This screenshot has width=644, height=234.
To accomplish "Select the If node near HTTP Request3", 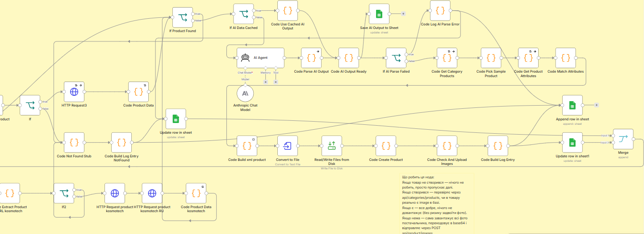I will [30, 105].
